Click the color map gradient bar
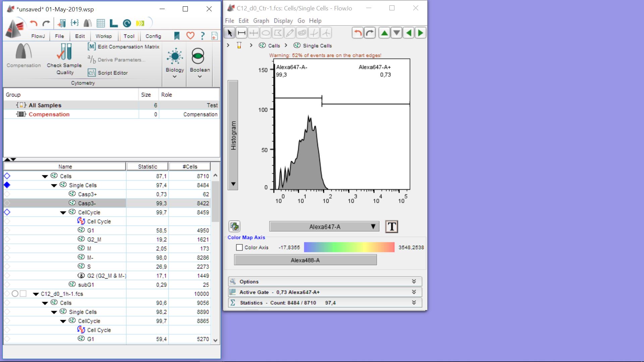 pyautogui.click(x=349, y=247)
